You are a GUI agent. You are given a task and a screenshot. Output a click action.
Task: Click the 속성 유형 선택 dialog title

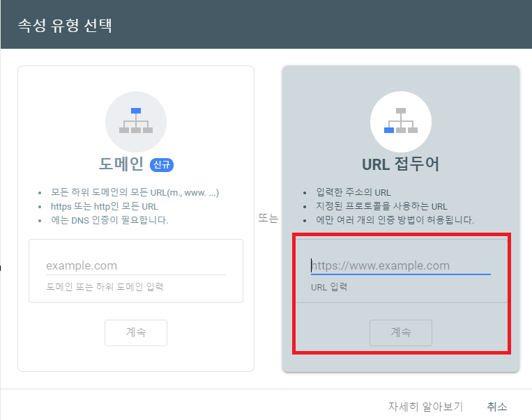point(65,25)
